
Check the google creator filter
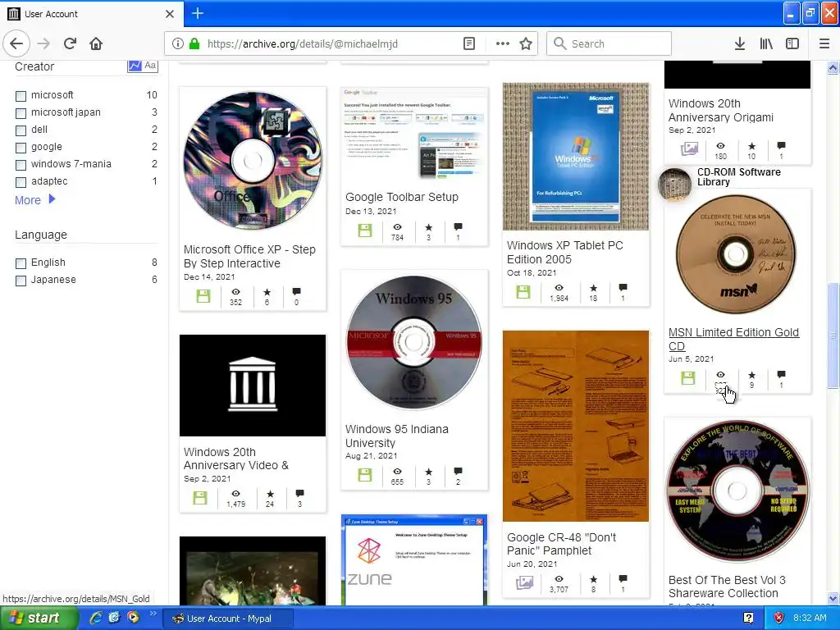click(21, 148)
